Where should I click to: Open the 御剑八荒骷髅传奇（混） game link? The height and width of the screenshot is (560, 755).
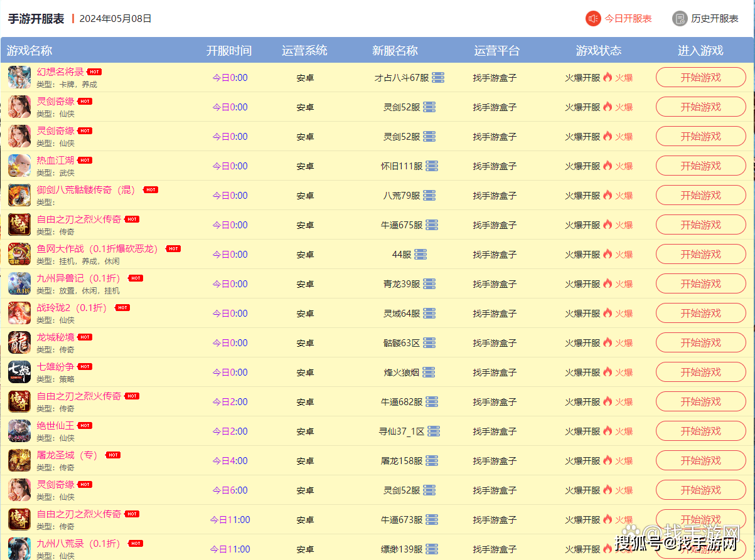pyautogui.click(x=86, y=189)
